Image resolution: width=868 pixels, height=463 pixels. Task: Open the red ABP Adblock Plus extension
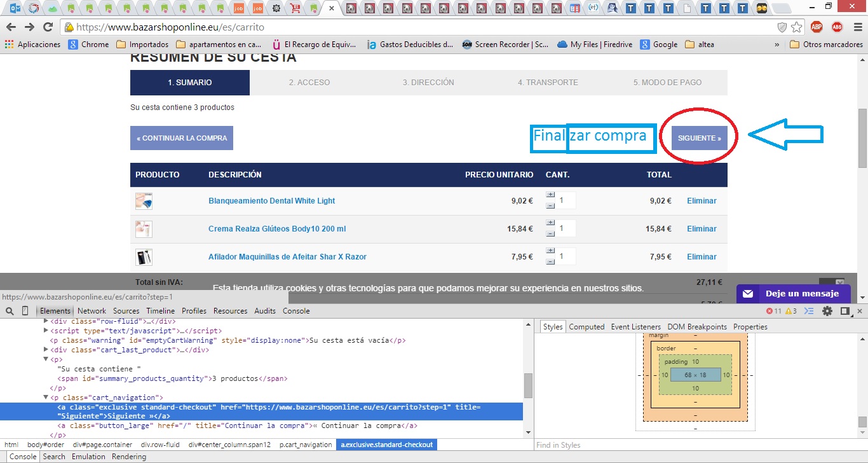coord(817,27)
